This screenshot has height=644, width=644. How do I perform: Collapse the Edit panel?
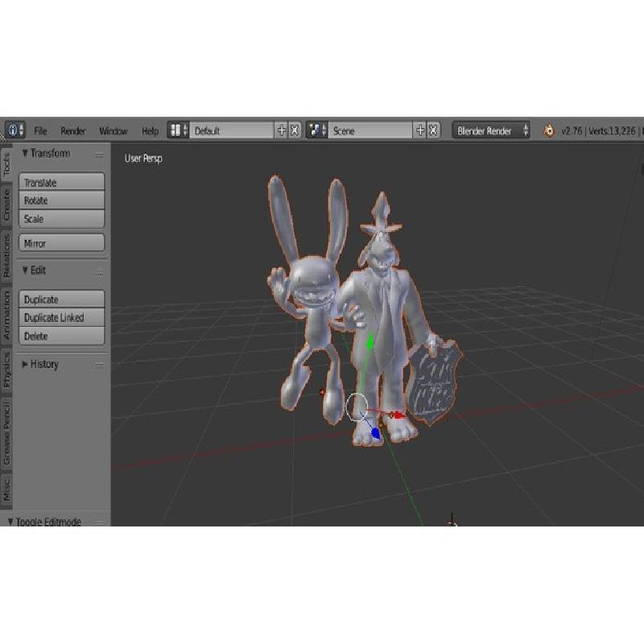click(25, 270)
